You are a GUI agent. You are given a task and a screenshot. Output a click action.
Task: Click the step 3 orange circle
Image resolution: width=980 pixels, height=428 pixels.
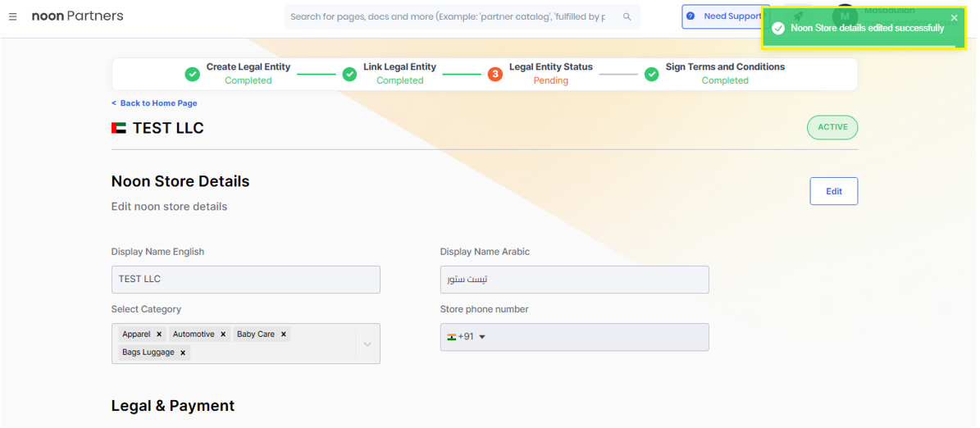coord(495,75)
